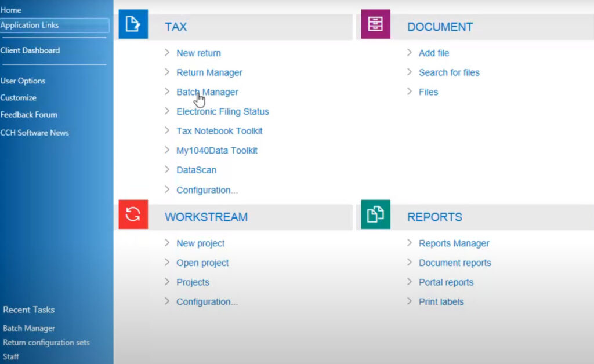Open Electronic Filing Status
Viewport: 594px width, 364px height.
tap(222, 111)
